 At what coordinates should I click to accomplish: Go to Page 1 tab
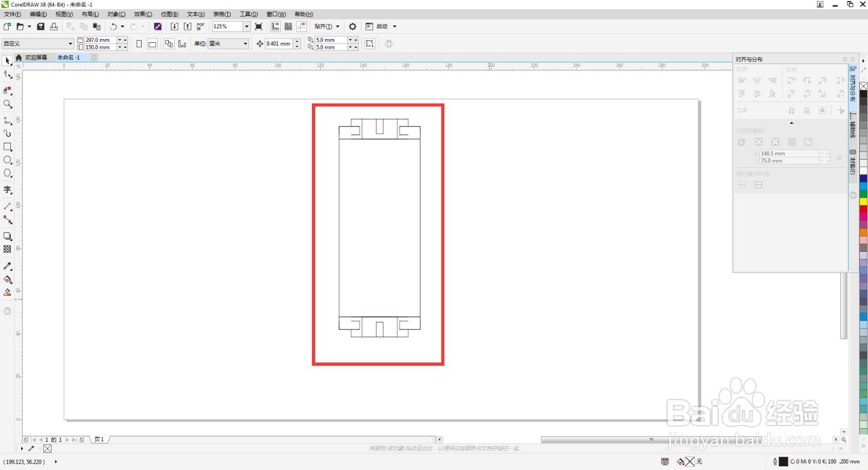click(99, 440)
